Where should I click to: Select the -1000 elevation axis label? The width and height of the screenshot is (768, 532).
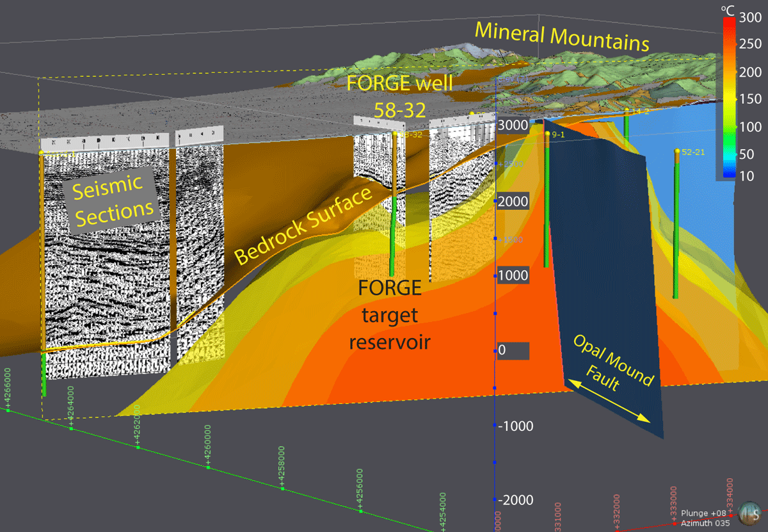pos(517,426)
